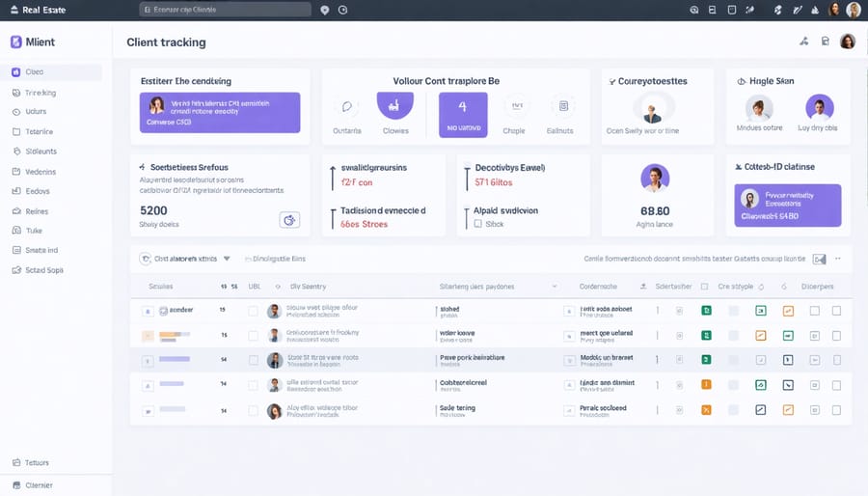Click the shield icon beside the search bar
Viewport: 868px width, 496px height.
[324, 10]
